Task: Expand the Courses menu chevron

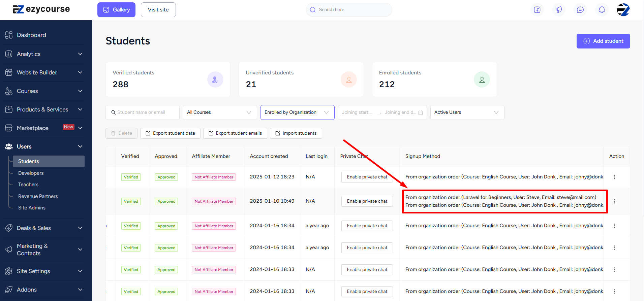Action: coord(80,91)
